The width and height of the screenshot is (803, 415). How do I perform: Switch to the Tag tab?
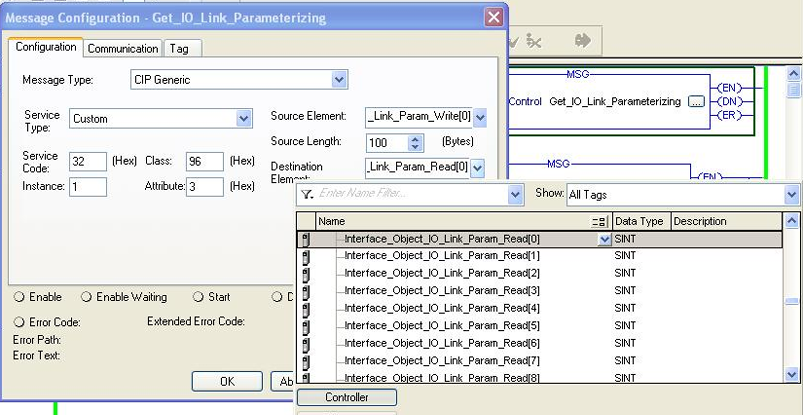(179, 48)
